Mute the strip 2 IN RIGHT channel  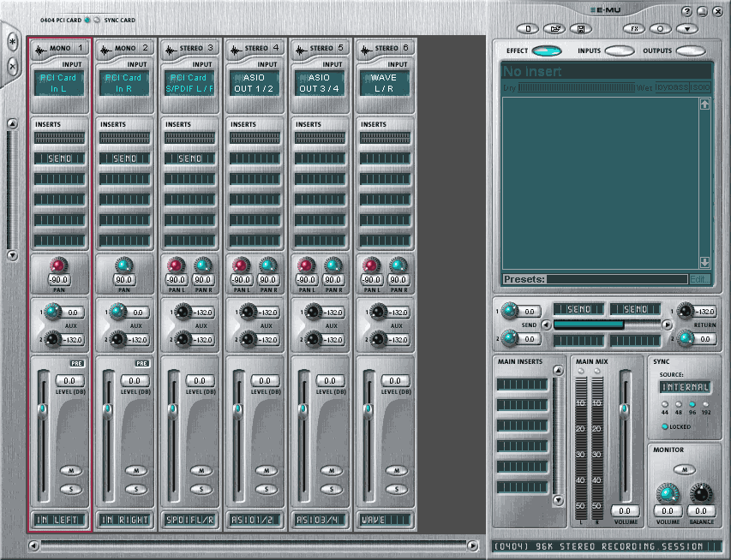coord(136,471)
